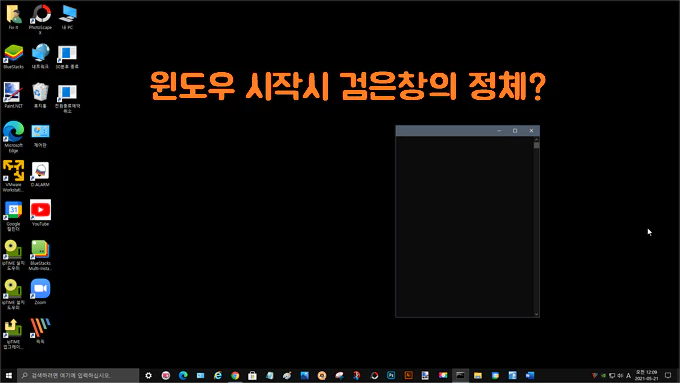Screen dimensions: 680x383
Task: Click the active console window taskbar button
Action: (460, 375)
